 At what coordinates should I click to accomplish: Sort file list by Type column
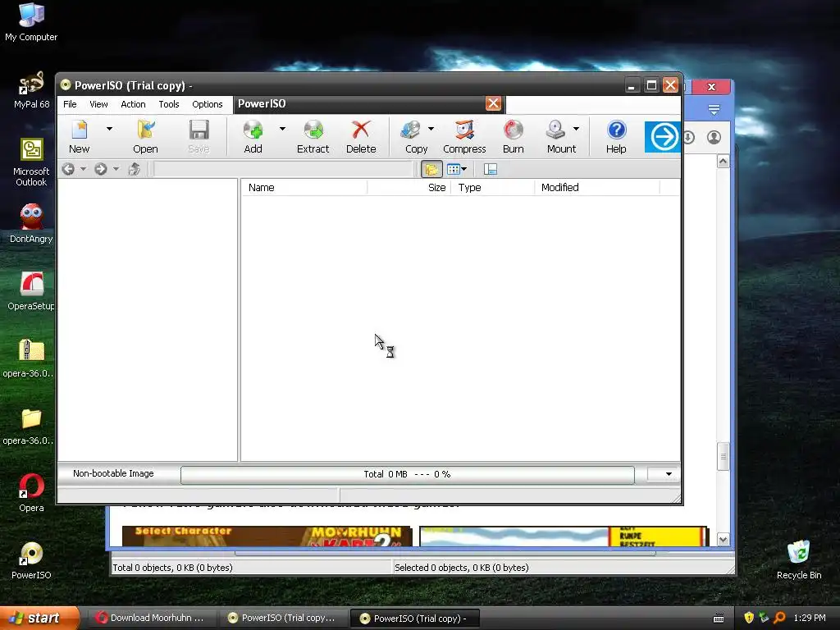(493, 188)
